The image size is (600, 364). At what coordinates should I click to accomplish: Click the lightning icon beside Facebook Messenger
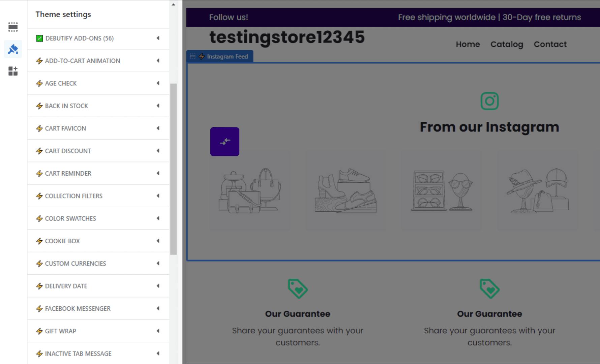pos(39,309)
